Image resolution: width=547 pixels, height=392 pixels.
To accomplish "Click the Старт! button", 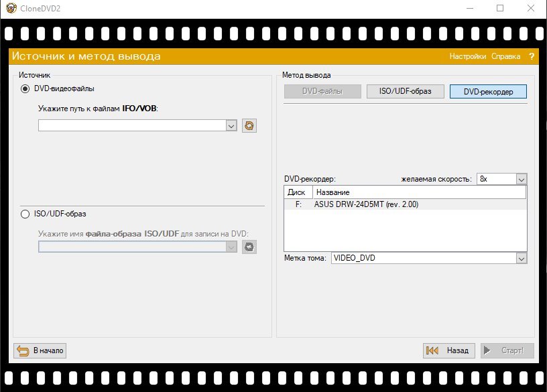I will coord(507,350).
